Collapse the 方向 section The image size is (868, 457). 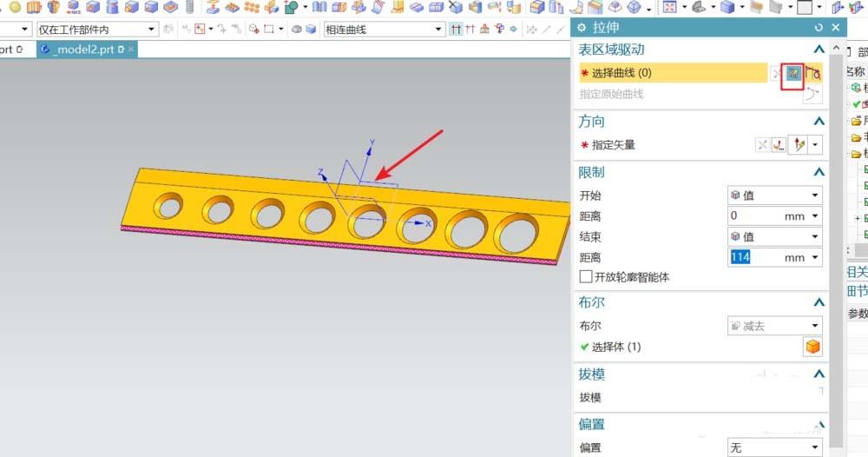pyautogui.click(x=819, y=122)
